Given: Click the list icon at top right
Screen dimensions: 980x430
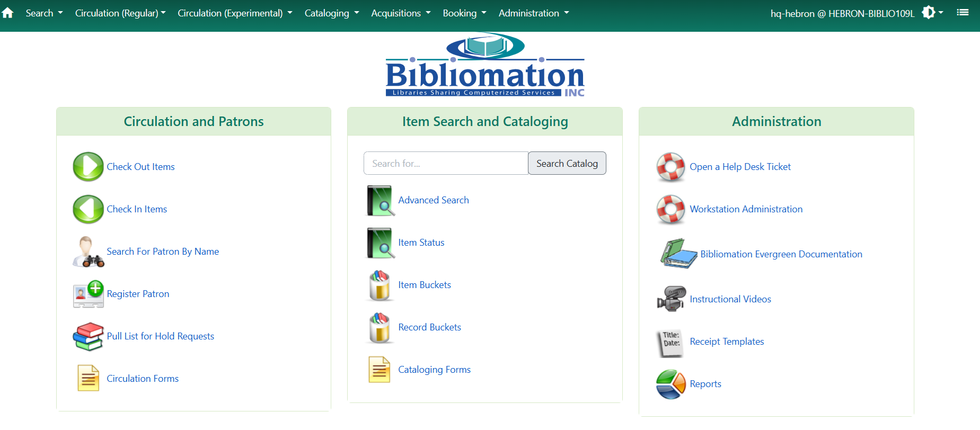Looking at the screenshot, I should (963, 13).
